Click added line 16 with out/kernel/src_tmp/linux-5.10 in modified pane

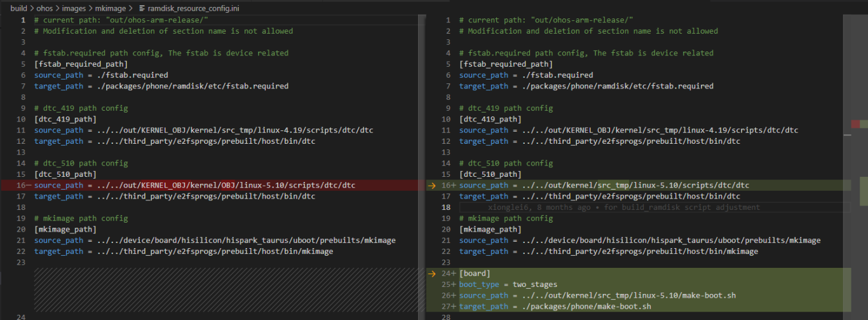pos(604,185)
